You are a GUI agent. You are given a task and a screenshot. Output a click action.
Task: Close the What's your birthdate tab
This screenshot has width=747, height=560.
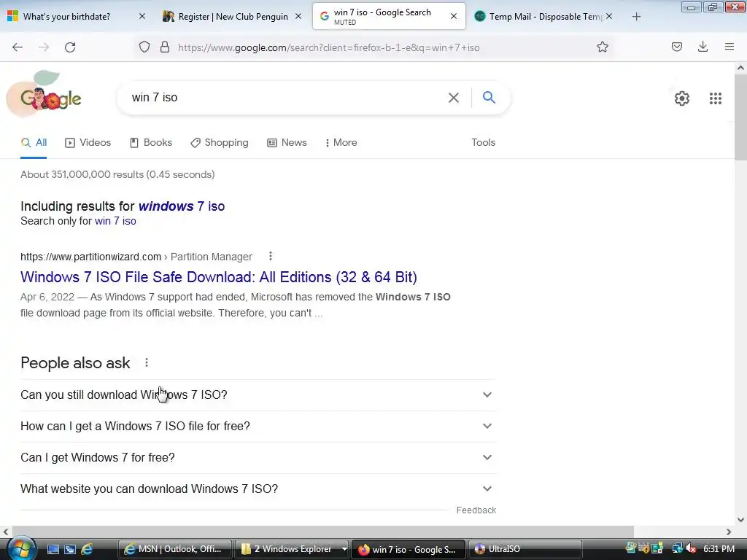[142, 16]
